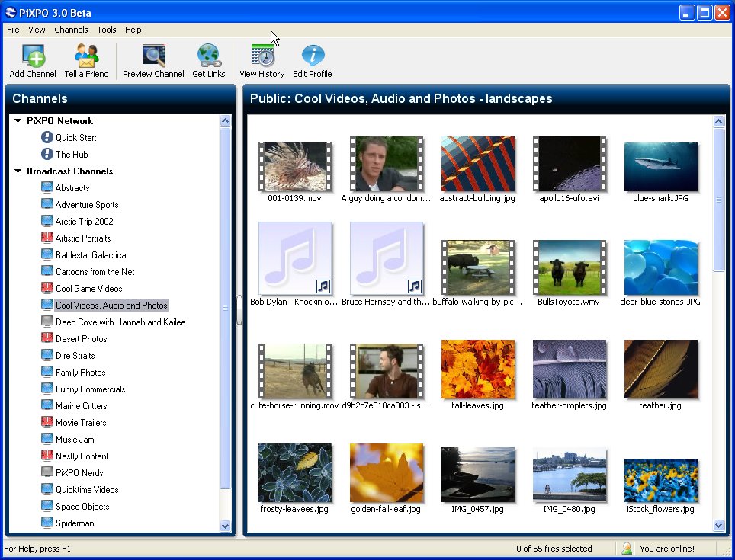Select the Marine Critters channel
The image size is (735, 560).
[81, 406]
